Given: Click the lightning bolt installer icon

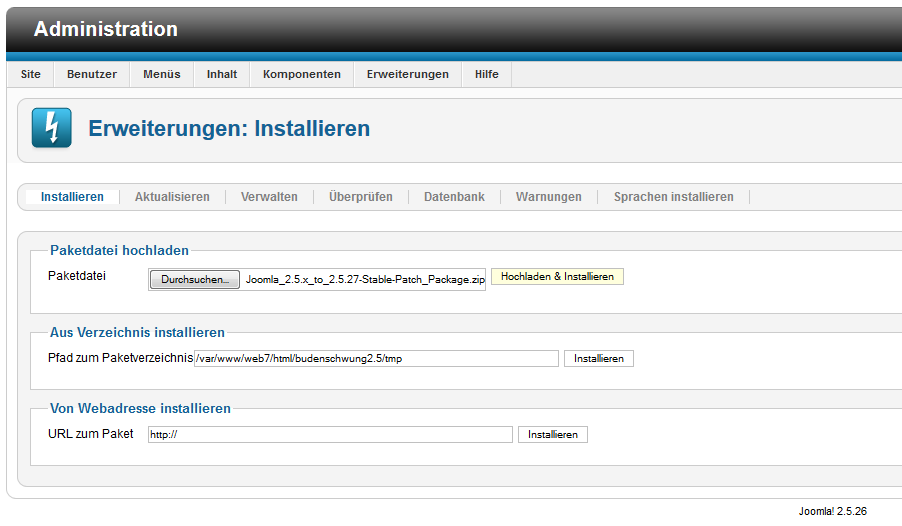Looking at the screenshot, I should (x=52, y=129).
